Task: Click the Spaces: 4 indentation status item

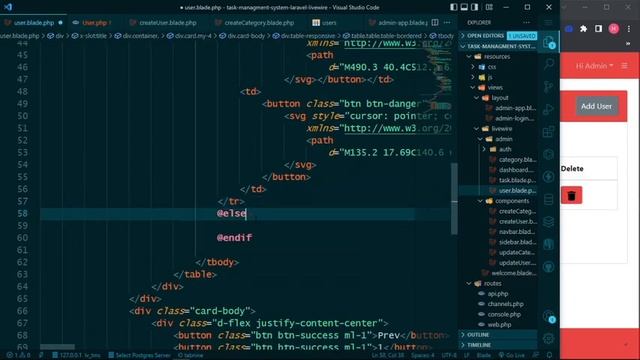Action: point(423,355)
